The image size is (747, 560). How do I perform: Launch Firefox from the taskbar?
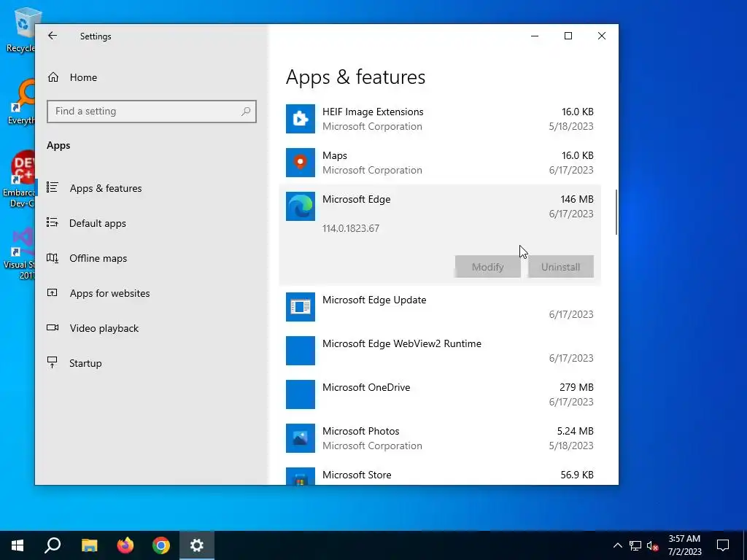(125, 545)
